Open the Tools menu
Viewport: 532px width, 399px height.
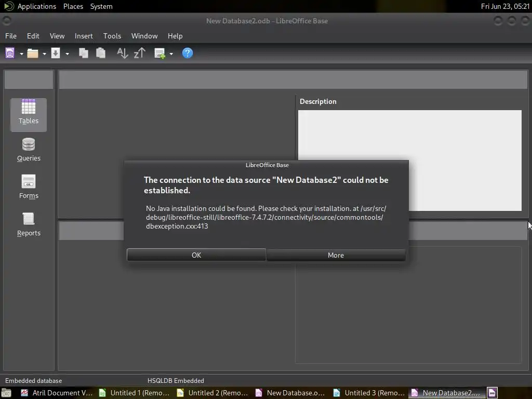(112, 36)
